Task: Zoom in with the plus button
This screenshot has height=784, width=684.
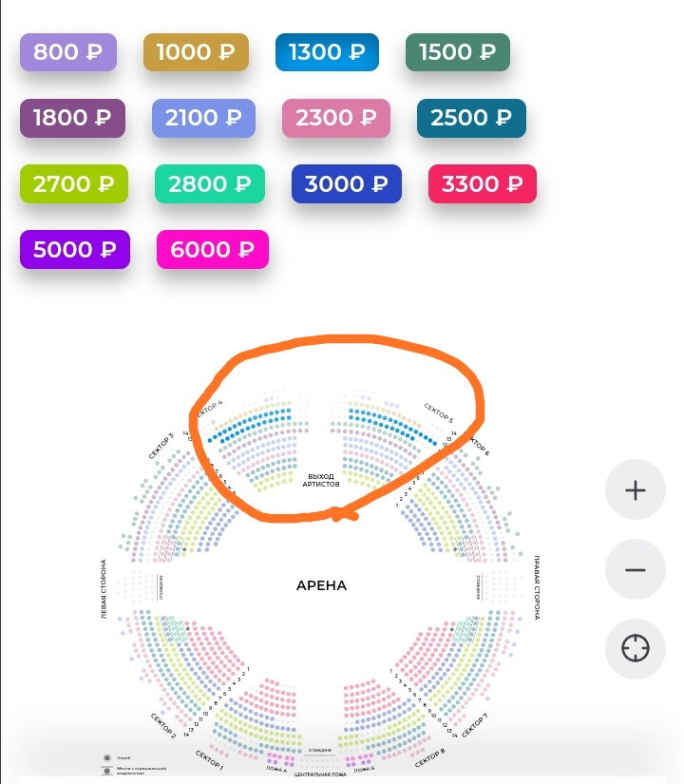Action: pos(635,490)
